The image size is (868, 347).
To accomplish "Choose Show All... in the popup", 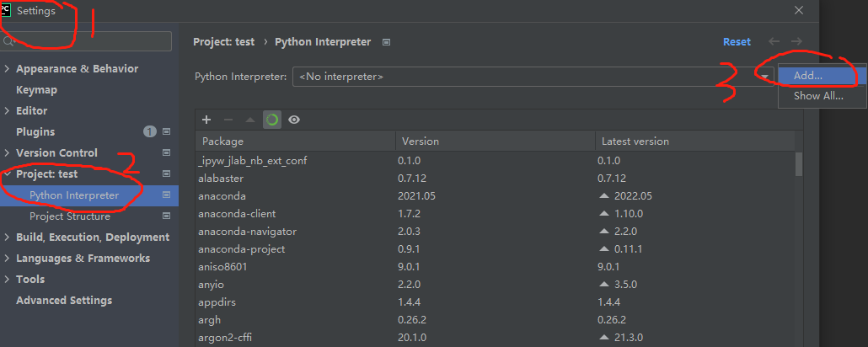I will (817, 96).
